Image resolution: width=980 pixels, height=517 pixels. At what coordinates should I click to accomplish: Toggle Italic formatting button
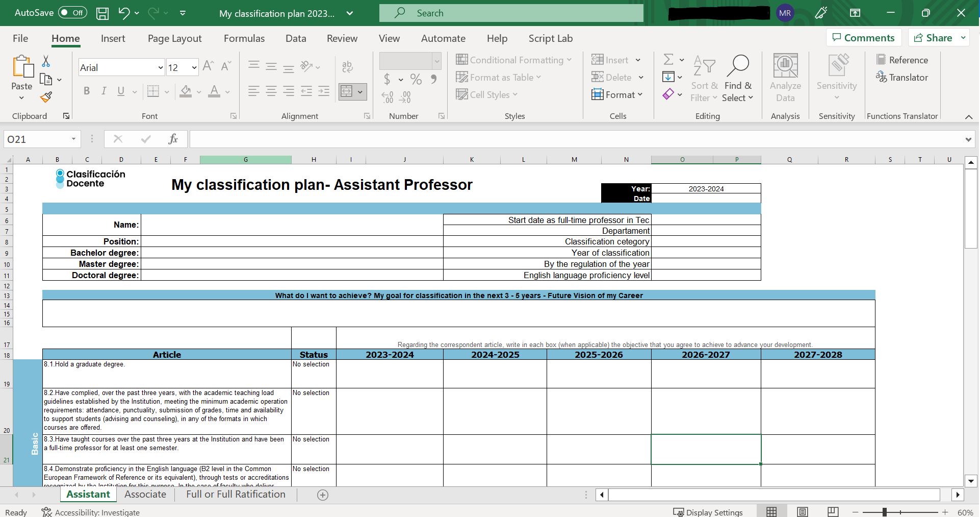pyautogui.click(x=104, y=91)
